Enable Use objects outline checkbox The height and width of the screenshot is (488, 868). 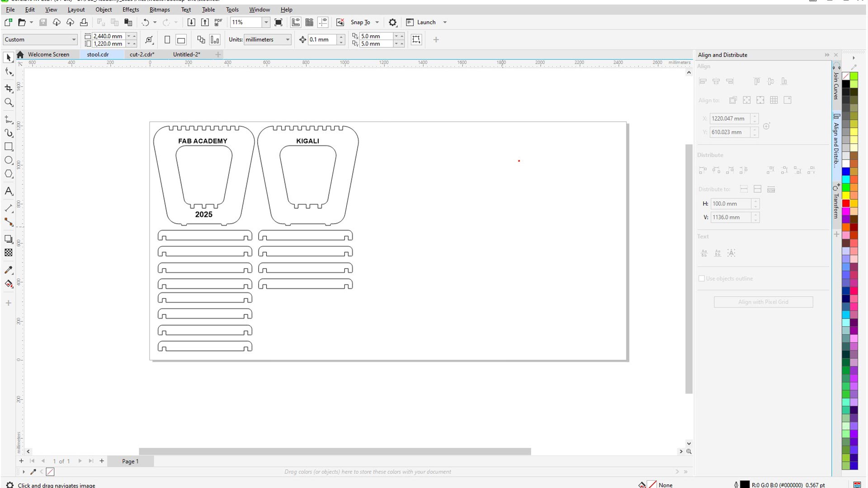point(702,278)
